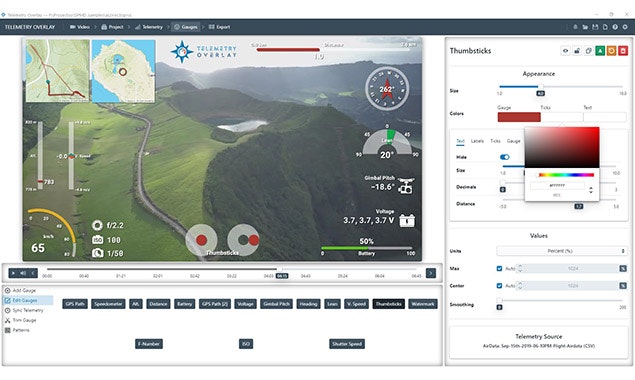Select the Gimbal Pitch gauge chip

(x=276, y=304)
